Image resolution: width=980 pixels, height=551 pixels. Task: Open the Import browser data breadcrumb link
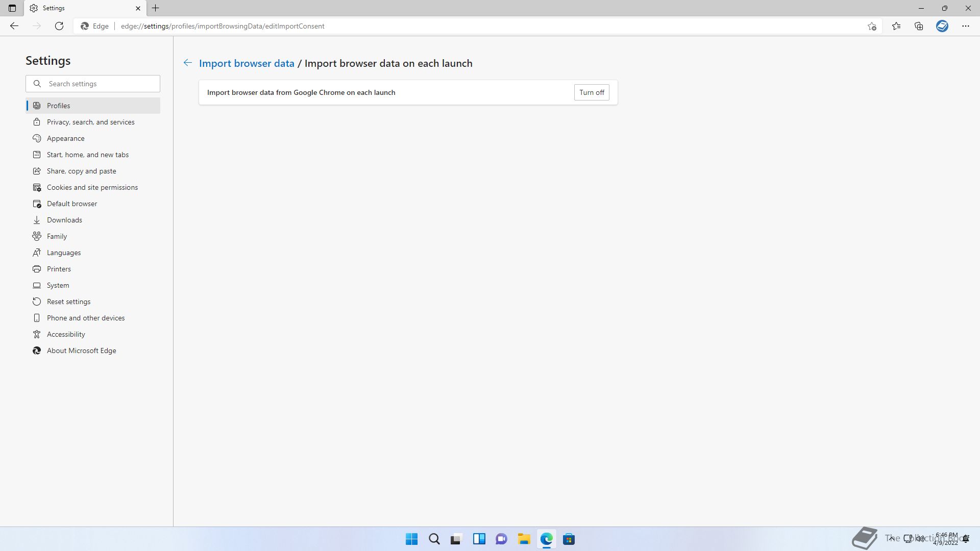(x=247, y=63)
